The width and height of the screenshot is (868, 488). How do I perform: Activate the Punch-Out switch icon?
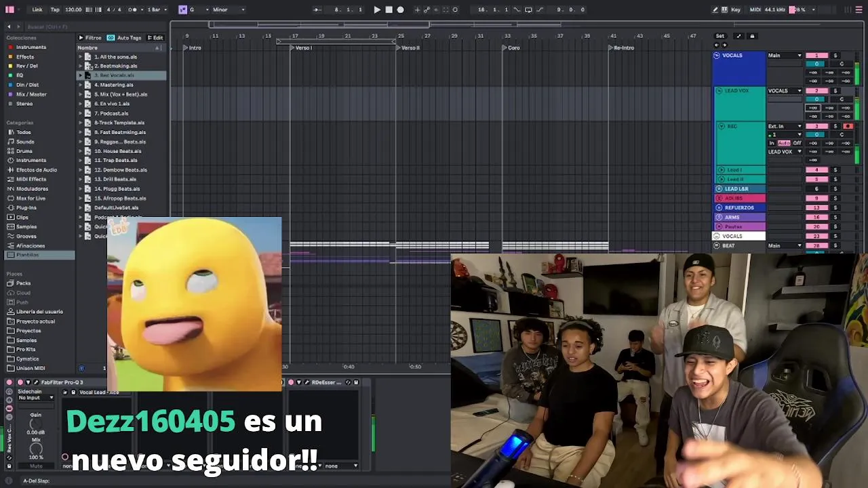pos(540,9)
